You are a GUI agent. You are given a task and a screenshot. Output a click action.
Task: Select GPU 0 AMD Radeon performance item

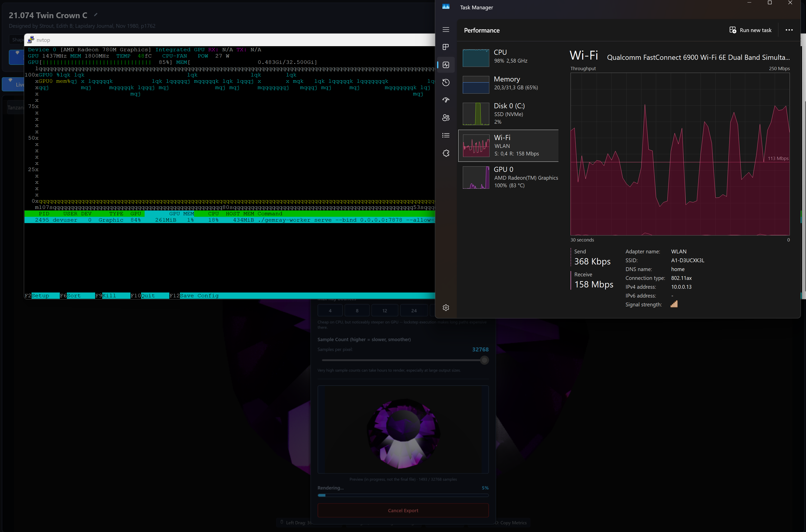[x=508, y=177]
